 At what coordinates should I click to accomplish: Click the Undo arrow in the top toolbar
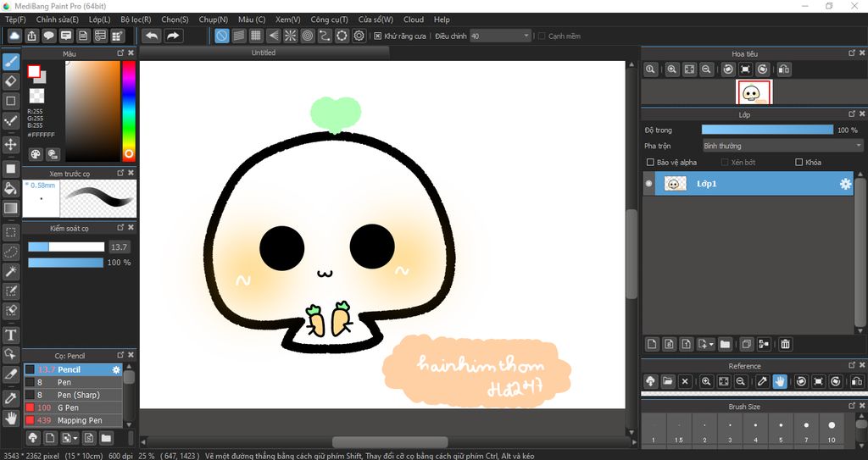click(152, 36)
